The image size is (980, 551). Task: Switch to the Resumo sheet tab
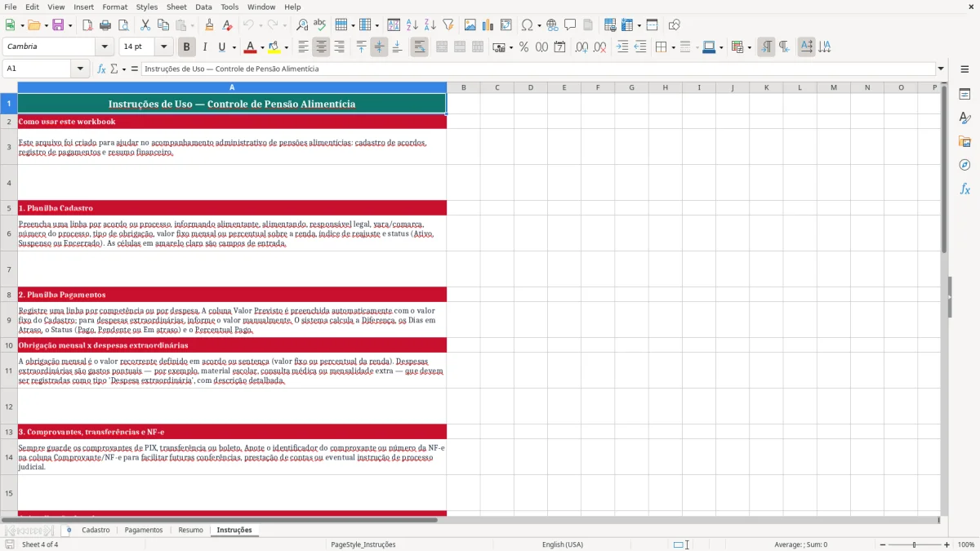190,530
